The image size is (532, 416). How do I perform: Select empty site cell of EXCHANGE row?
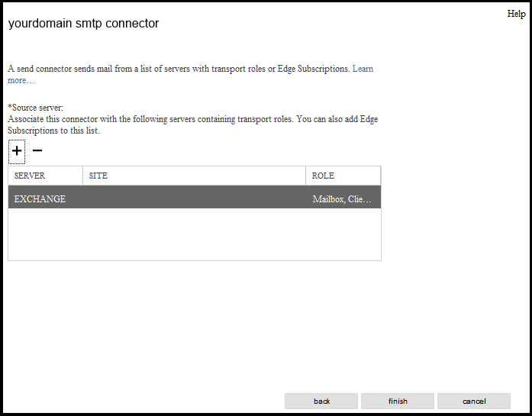click(194, 197)
